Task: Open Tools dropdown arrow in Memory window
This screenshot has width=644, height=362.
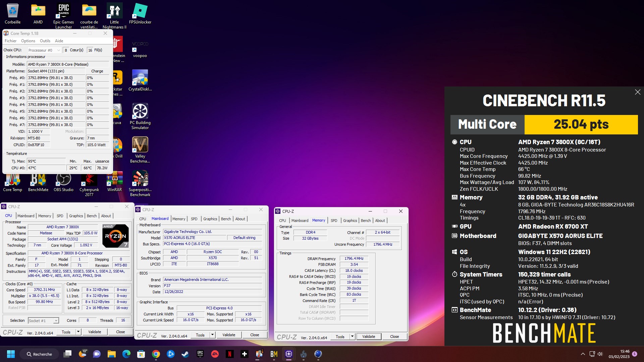Action: [x=352, y=337]
